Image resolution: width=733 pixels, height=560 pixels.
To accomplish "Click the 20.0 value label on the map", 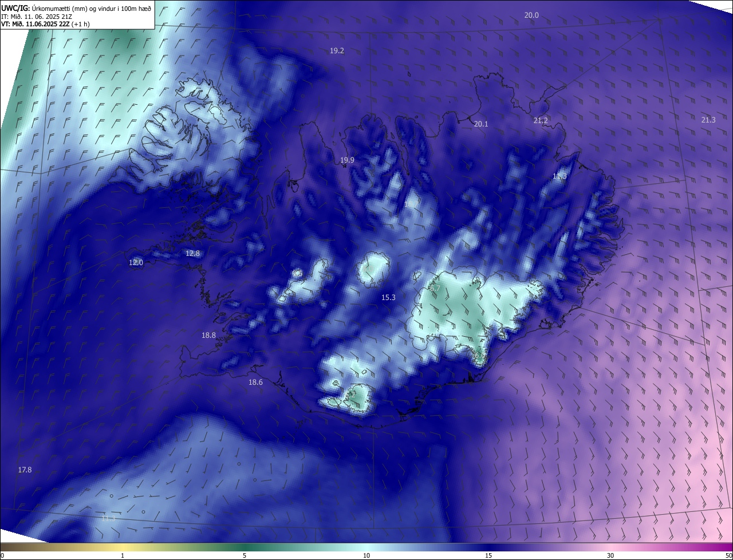I will click(531, 15).
